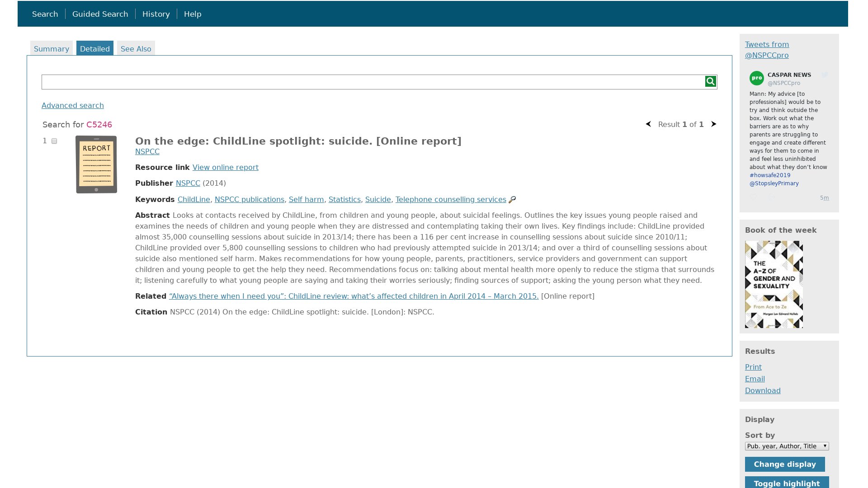The image size is (868, 488).
Task: Click the Toggle highlight button
Action: coord(787,483)
